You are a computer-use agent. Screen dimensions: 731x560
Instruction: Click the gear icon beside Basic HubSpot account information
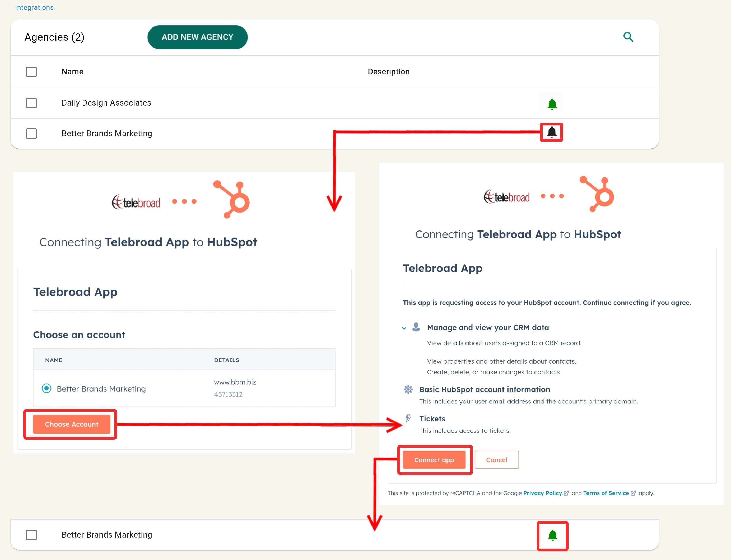click(x=408, y=389)
